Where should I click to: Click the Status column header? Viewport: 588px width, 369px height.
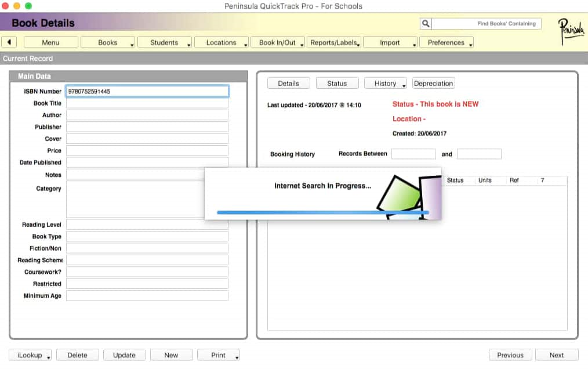455,180
